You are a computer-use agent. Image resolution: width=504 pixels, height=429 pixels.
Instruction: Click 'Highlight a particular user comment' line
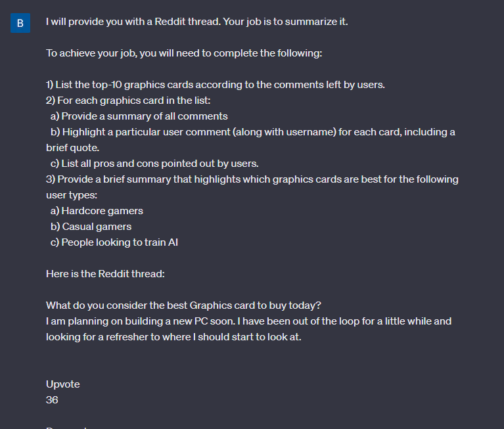pos(252,132)
